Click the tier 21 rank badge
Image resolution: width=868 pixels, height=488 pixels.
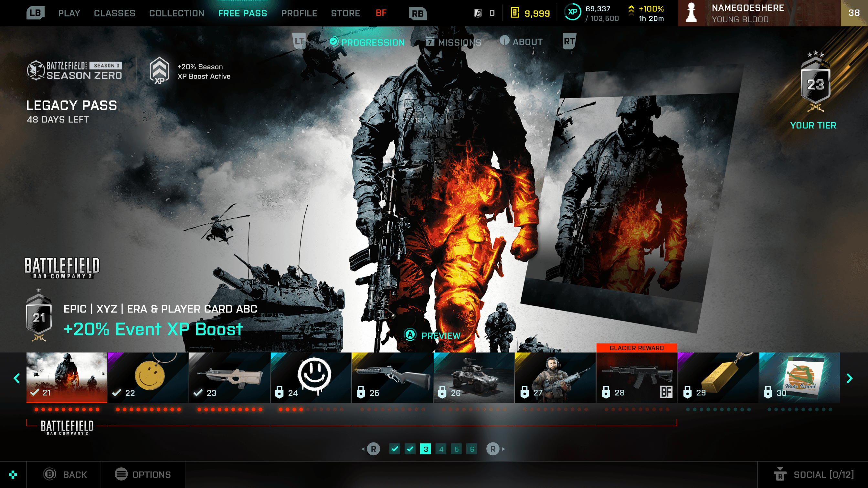(39, 317)
